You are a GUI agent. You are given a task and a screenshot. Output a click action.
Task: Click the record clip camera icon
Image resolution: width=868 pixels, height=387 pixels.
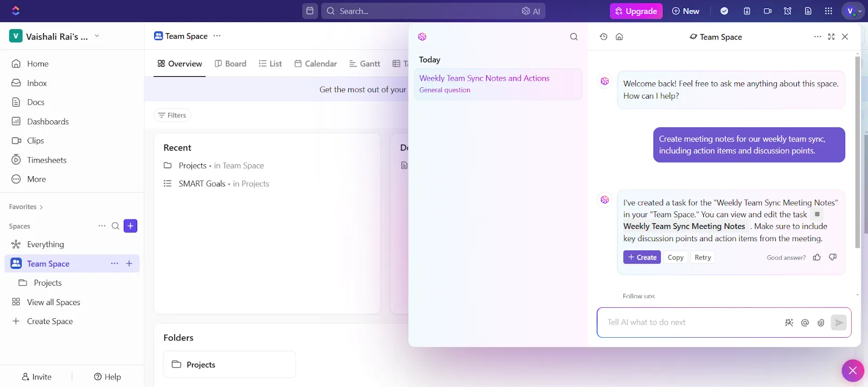[x=768, y=11]
